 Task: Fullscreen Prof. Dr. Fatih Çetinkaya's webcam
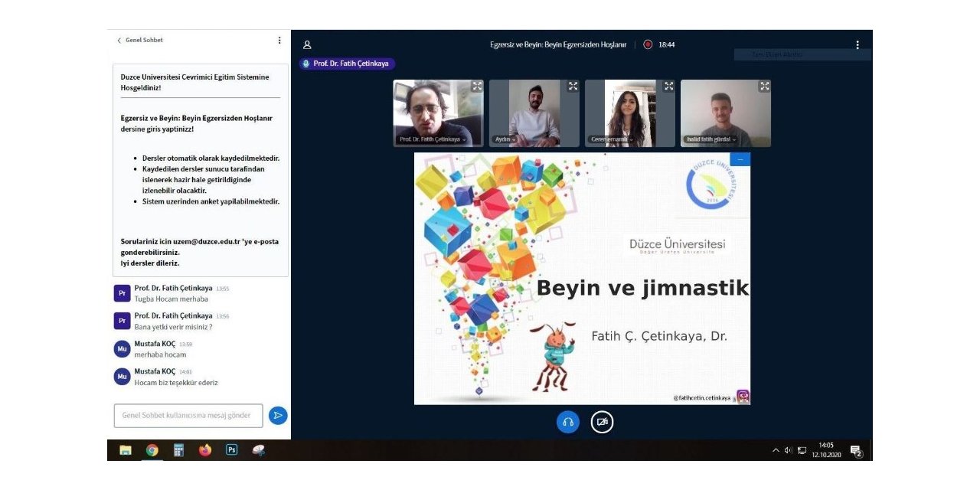477,87
